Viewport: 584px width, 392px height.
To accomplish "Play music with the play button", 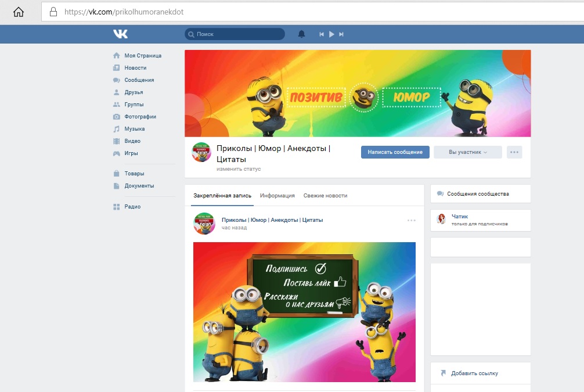I will pos(331,34).
